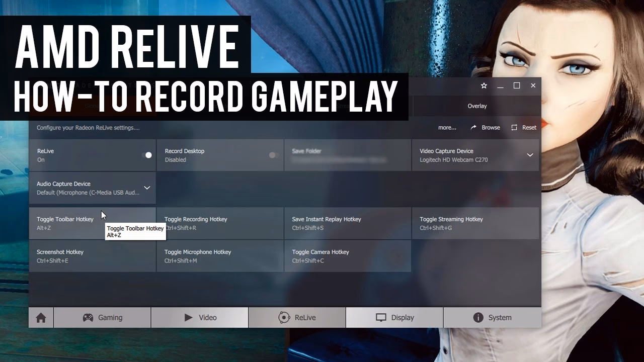This screenshot has height=362, width=644.
Task: Switch to the Display tab
Action: pos(394,318)
